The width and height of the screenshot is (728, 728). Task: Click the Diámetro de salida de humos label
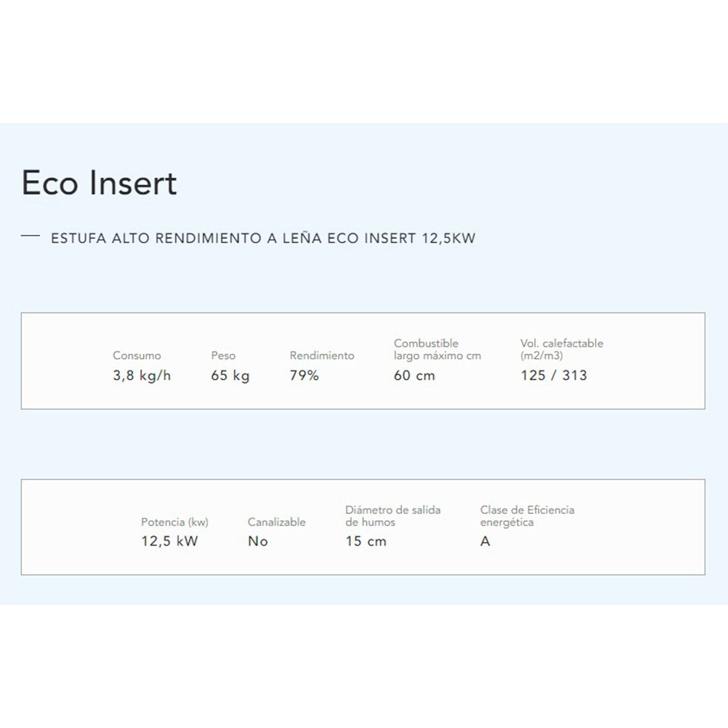tap(393, 516)
